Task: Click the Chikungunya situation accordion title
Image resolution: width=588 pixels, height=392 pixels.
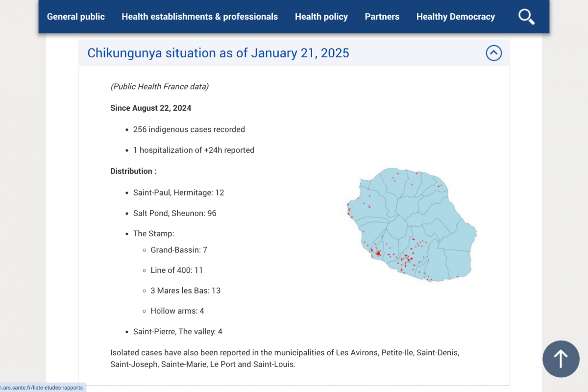Action: 218,53
